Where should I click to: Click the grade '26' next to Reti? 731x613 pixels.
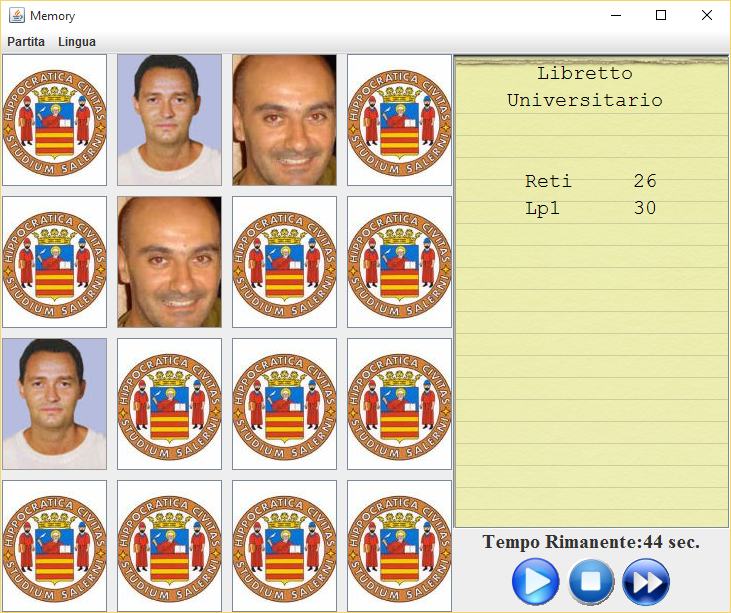645,181
